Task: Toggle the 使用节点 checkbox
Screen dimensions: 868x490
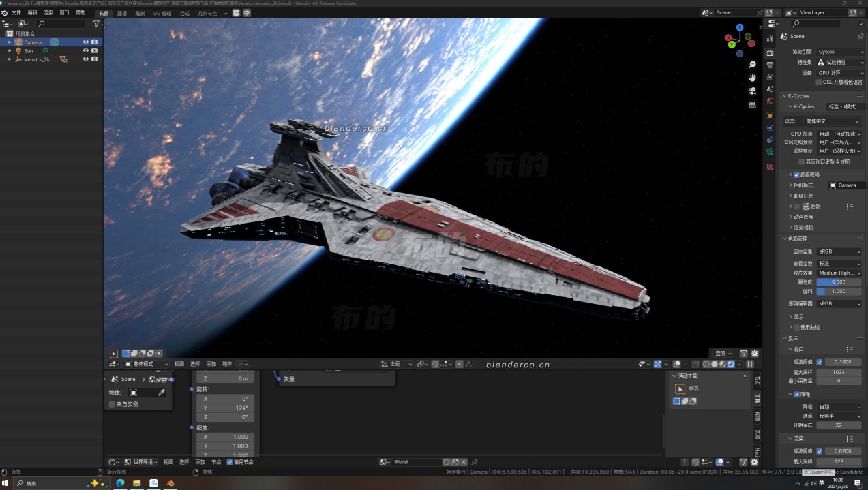Action: (x=230, y=462)
